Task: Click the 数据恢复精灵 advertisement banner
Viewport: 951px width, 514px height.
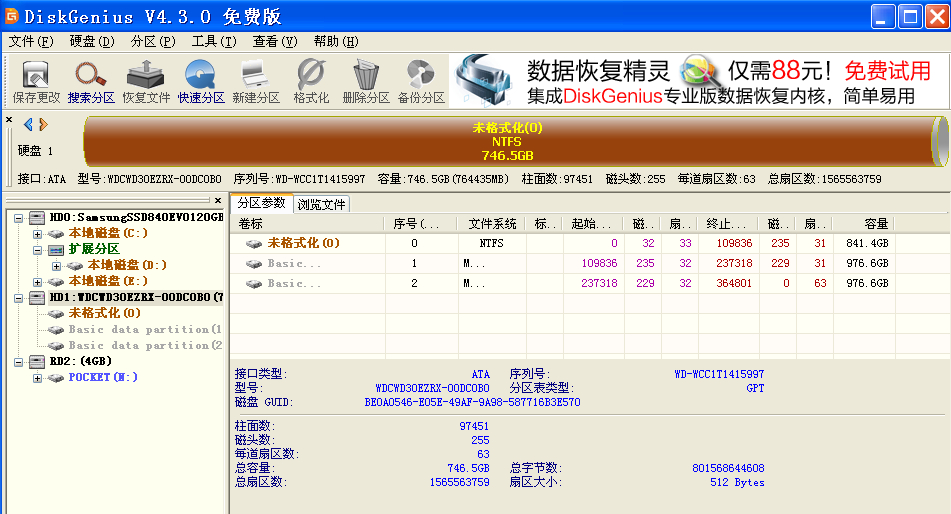Action: (x=699, y=81)
